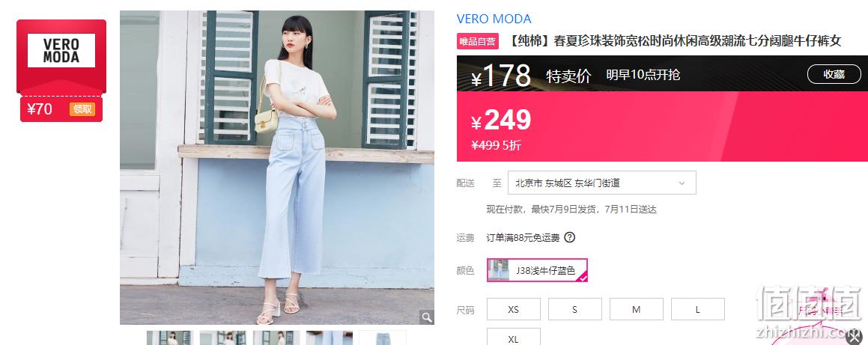The height and width of the screenshot is (345, 868).
Task: Select size S
Action: click(575, 309)
